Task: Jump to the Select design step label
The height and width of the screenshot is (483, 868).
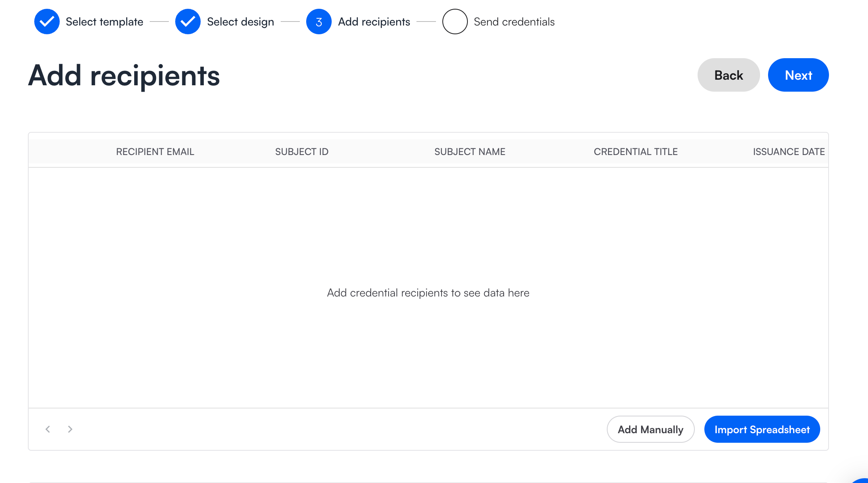Action: pos(240,22)
